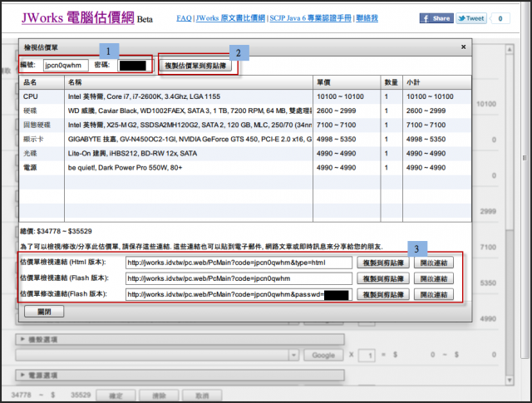This screenshot has height=403, width=532.
Task: Click the 硬碟 category cell
Action: 42,111
